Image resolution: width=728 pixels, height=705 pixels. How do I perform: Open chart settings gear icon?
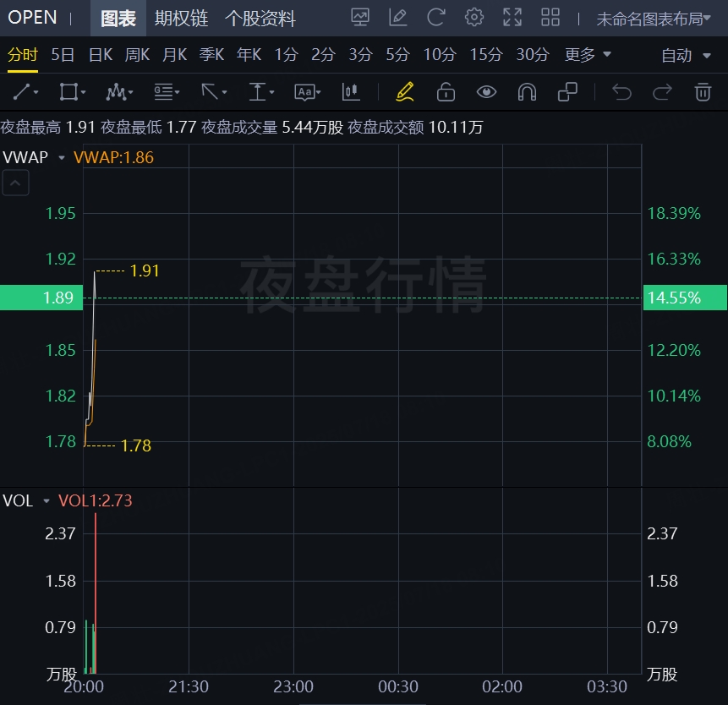[x=474, y=17]
